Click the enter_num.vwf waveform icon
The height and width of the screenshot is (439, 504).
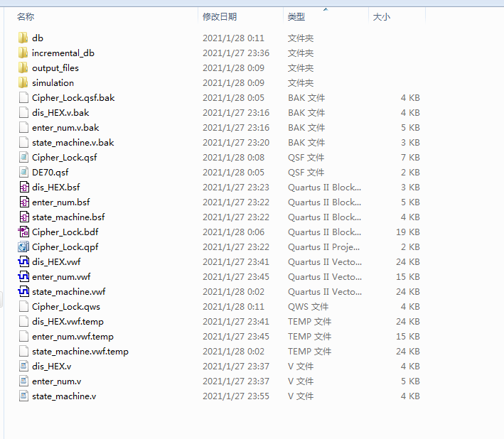click(23, 277)
